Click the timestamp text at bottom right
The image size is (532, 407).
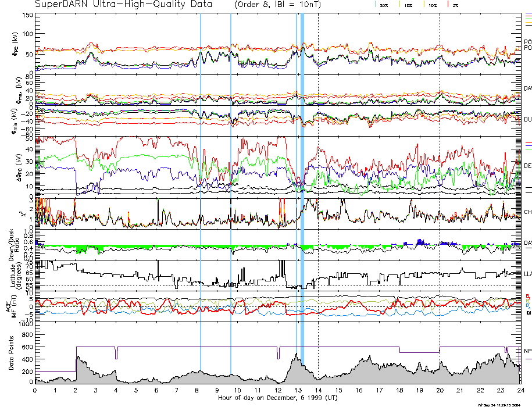(504, 405)
